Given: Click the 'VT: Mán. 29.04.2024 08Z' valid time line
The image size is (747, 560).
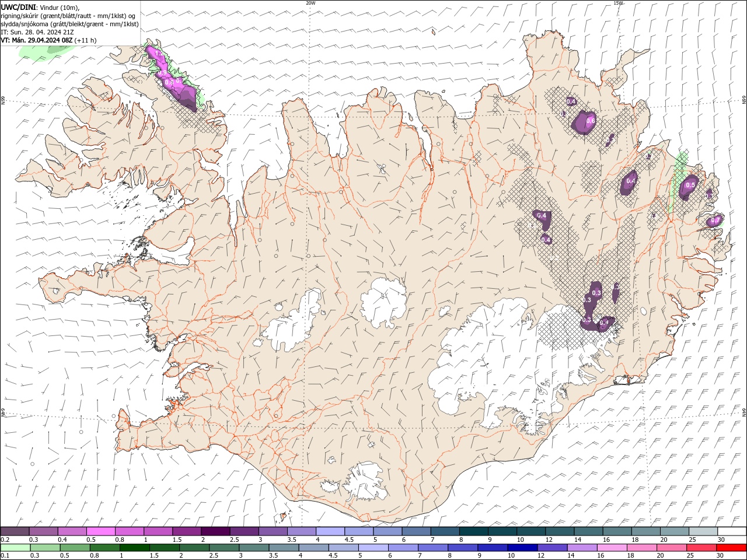Looking at the screenshot, I should 48,40.
